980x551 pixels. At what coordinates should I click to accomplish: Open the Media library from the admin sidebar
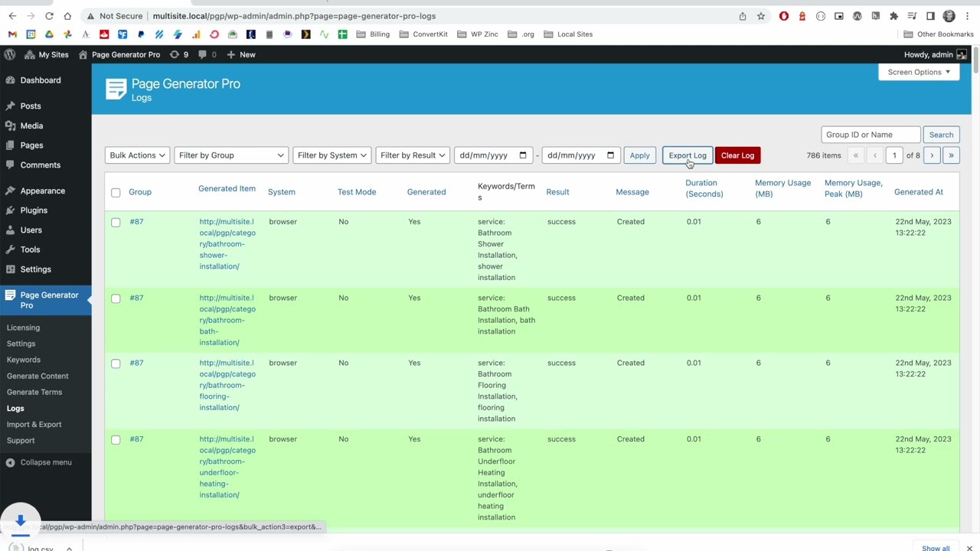click(x=31, y=126)
